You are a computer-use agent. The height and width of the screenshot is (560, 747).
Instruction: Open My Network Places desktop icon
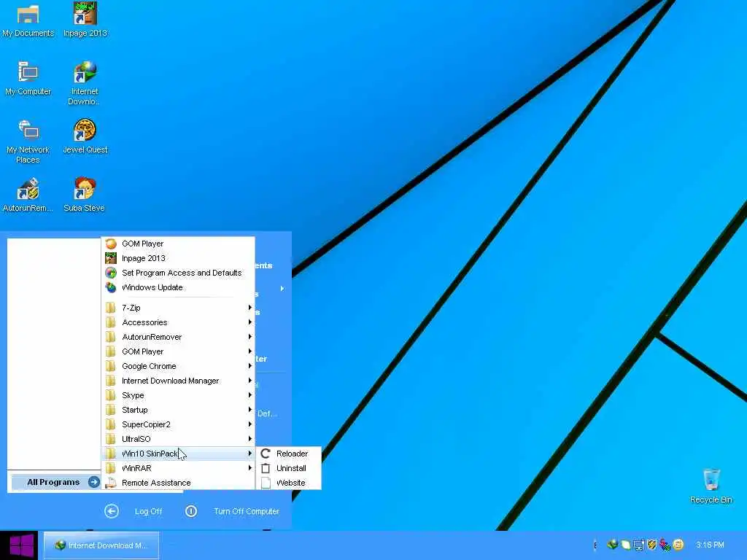point(28,141)
